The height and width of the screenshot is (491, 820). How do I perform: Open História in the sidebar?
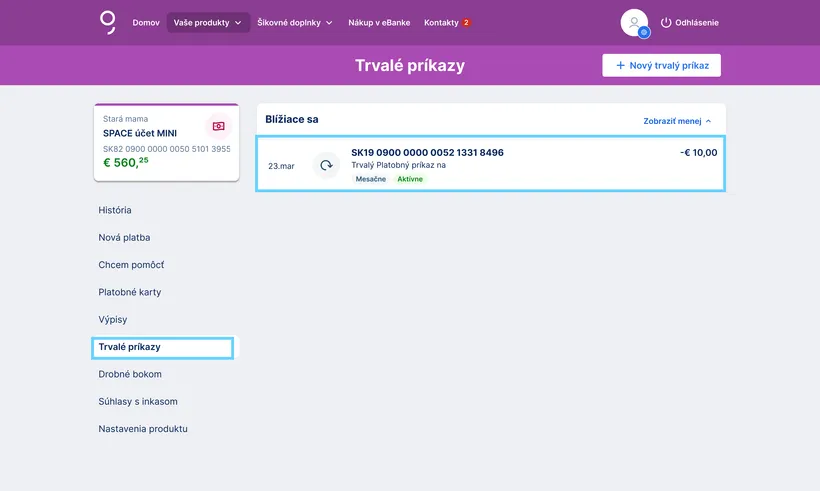[115, 210]
